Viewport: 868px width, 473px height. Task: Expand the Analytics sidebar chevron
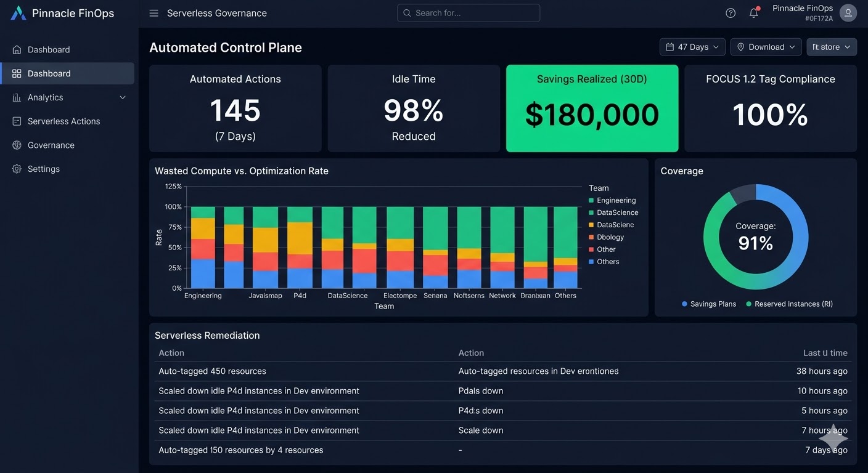click(123, 97)
